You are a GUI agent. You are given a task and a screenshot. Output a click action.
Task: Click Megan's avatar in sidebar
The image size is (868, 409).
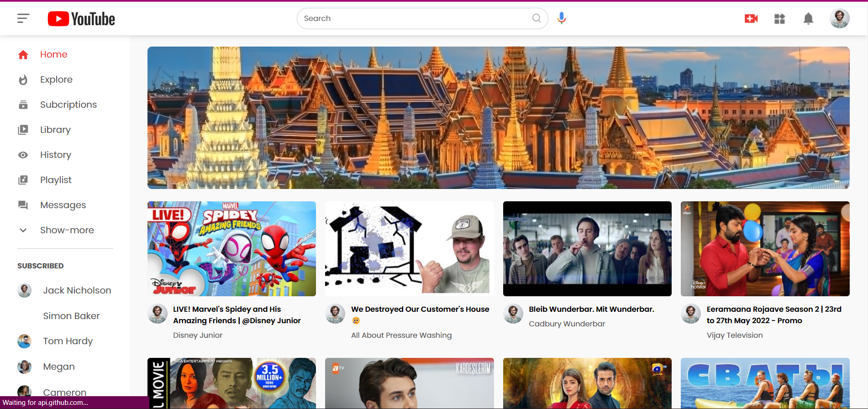25,367
